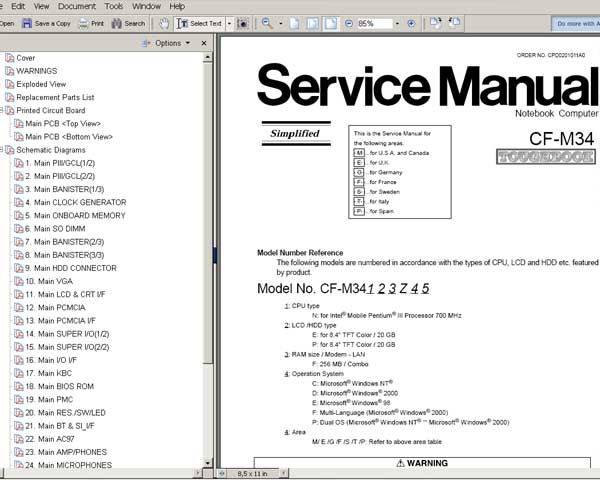Set view to Fit Width icon

[331, 23]
